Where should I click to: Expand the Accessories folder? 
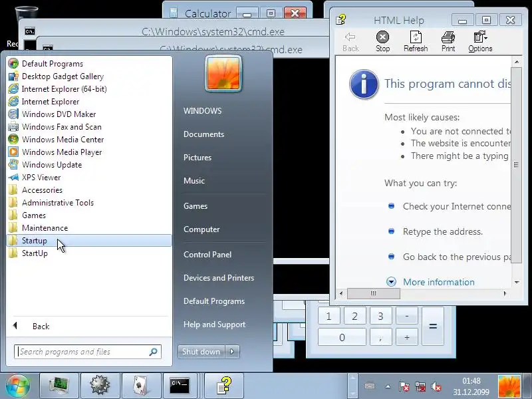[89, 190]
